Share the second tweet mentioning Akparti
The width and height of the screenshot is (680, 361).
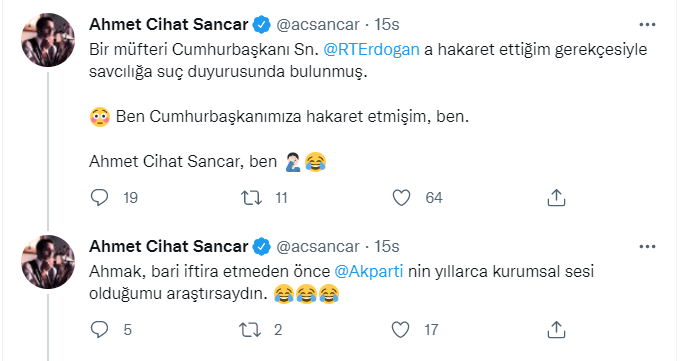(556, 330)
